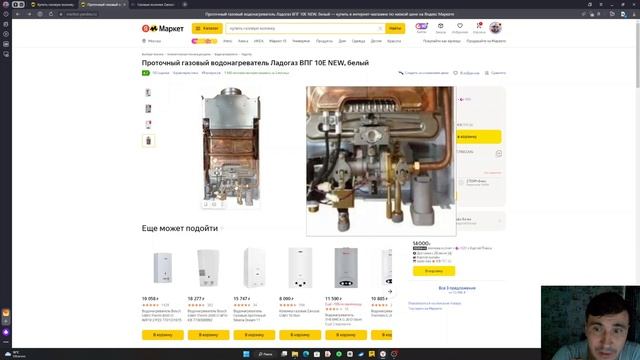Screen dimensions: 640x360
Task: Reload the page with refresh icon
Action: pyautogui.click(x=51, y=14)
